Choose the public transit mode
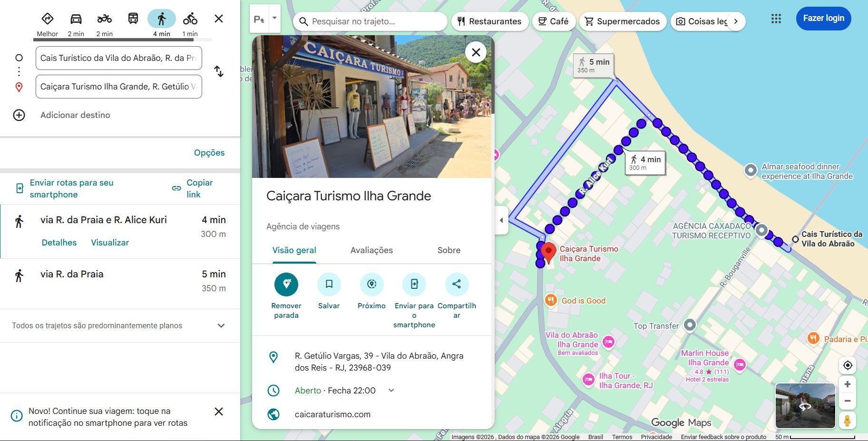This screenshot has height=441, width=868. click(133, 19)
